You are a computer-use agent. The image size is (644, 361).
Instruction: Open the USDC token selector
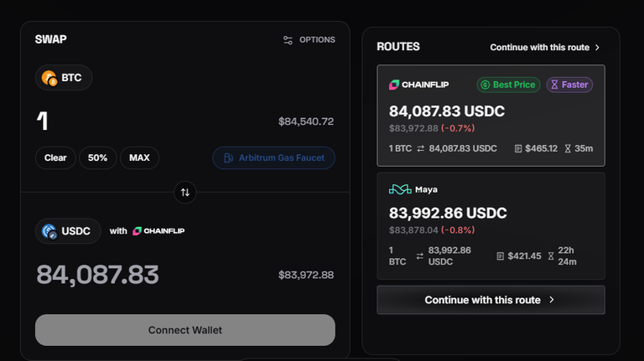pos(68,231)
